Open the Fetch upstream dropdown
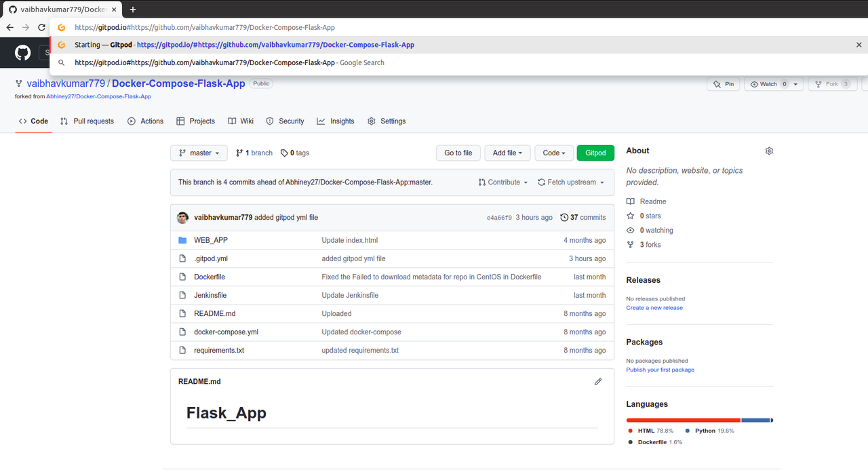Viewport: 868px width, 472px height. 571,182
